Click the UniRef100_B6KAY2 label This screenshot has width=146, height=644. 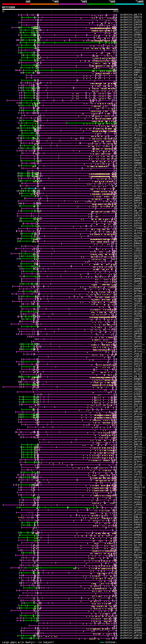[131, 555]
